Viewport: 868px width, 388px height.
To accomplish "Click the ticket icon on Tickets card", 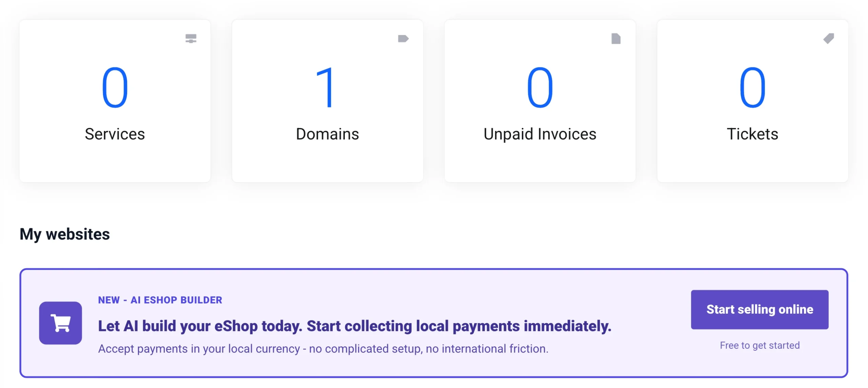I will pos(828,39).
